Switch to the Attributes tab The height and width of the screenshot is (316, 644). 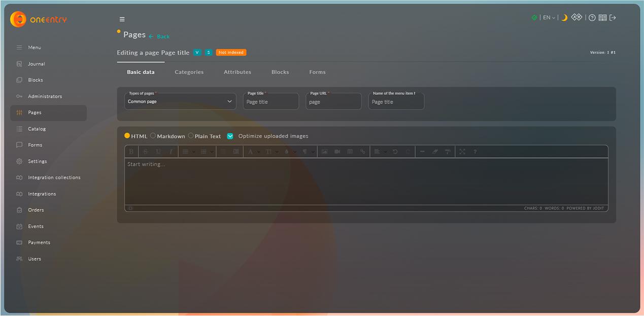(237, 72)
